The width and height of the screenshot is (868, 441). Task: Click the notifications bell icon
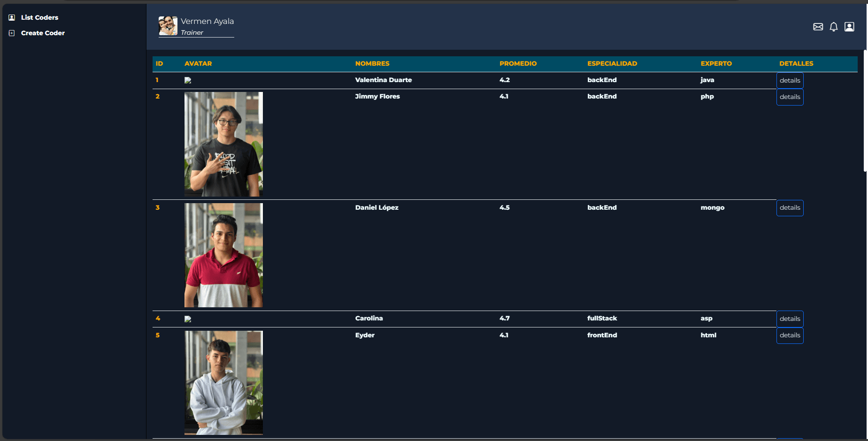click(x=833, y=27)
